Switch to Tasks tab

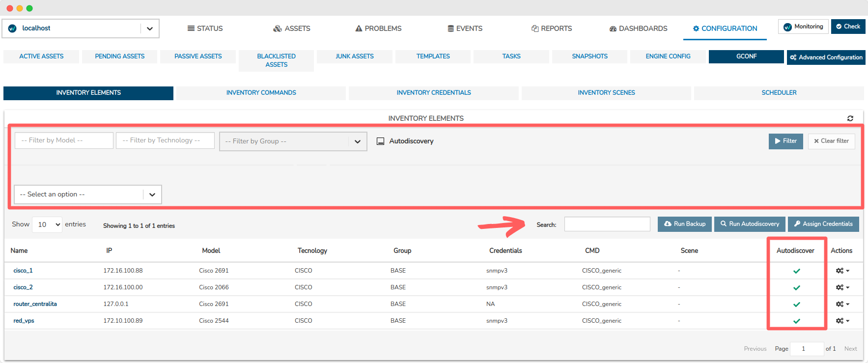click(511, 56)
